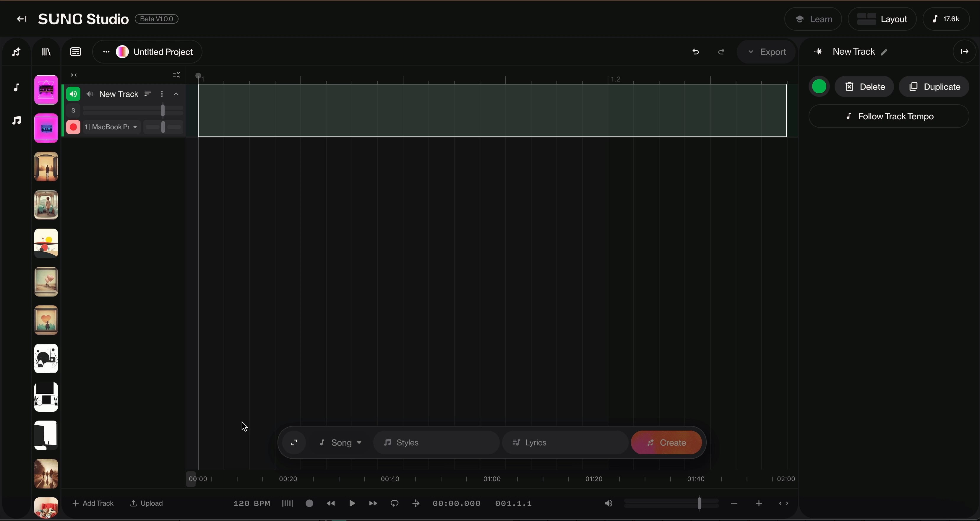Open the Song type dropdown
This screenshot has height=521, width=980.
click(x=341, y=442)
